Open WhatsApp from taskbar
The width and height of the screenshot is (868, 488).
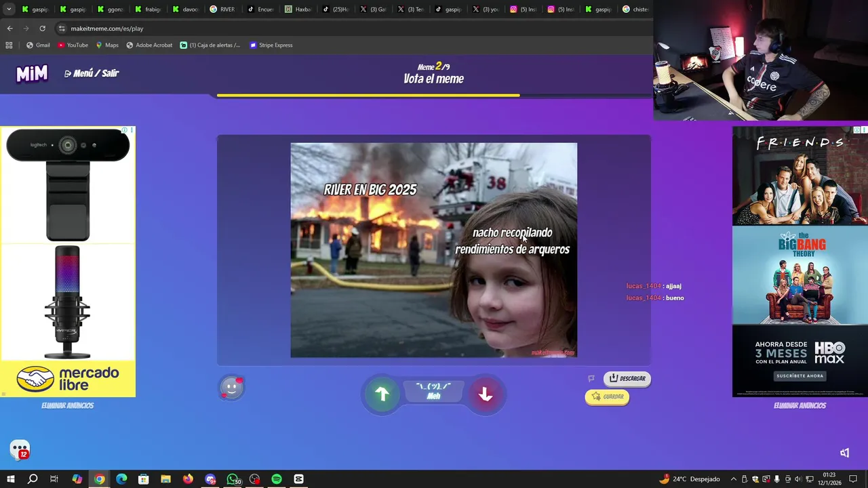coord(233,479)
